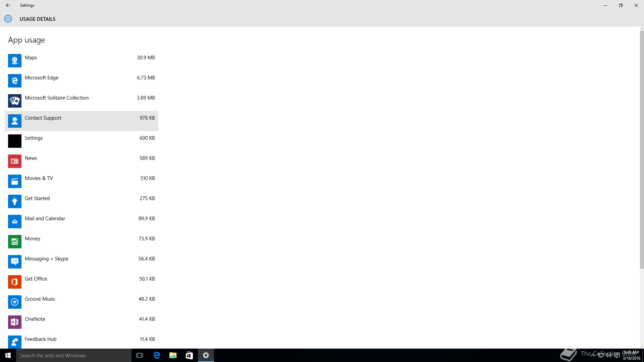Click the network icon in system tray
Viewport: 644px width, 362px height.
[601, 355]
